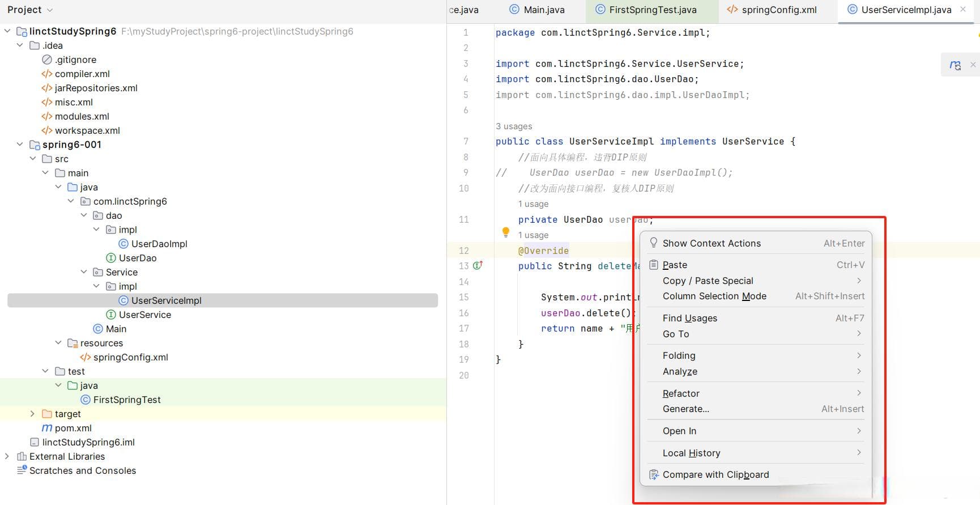Click the compiler.xml file icon

pyautogui.click(x=47, y=74)
